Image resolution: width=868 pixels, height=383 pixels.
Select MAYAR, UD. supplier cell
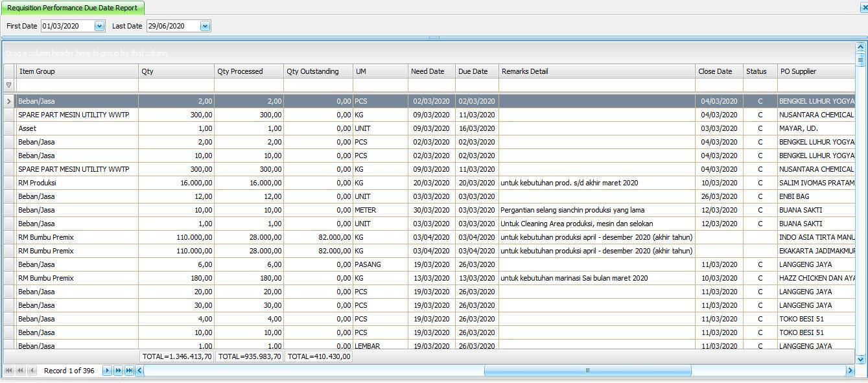click(x=816, y=128)
